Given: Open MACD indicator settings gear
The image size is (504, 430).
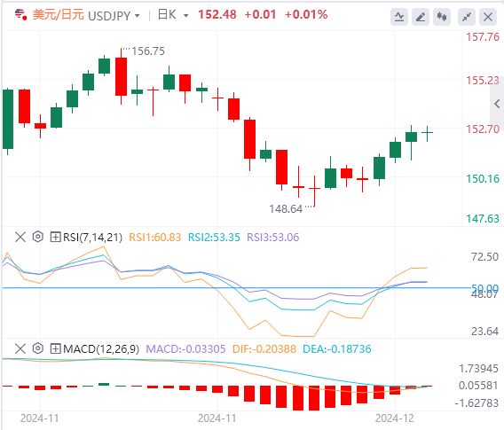Looking at the screenshot, I should pyautogui.click(x=38, y=348).
